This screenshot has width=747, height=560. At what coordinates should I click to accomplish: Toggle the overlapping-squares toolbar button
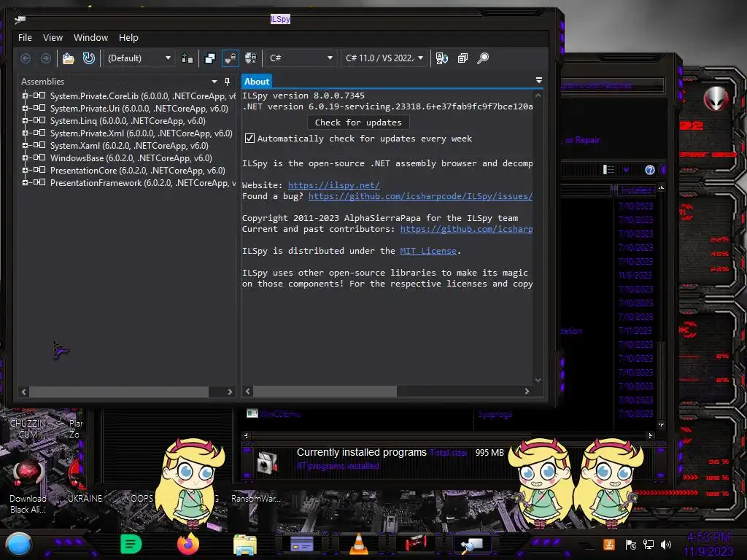pyautogui.click(x=209, y=58)
